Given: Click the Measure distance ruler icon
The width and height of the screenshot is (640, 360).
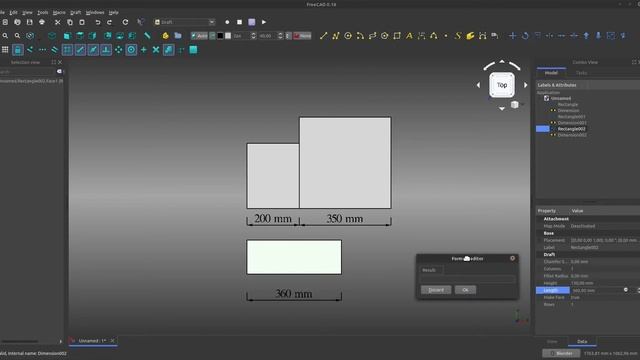Looking at the screenshot, I should click(147, 36).
